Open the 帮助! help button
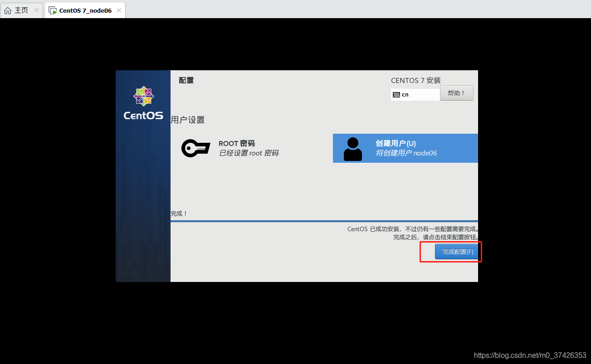591x364 pixels. point(456,93)
